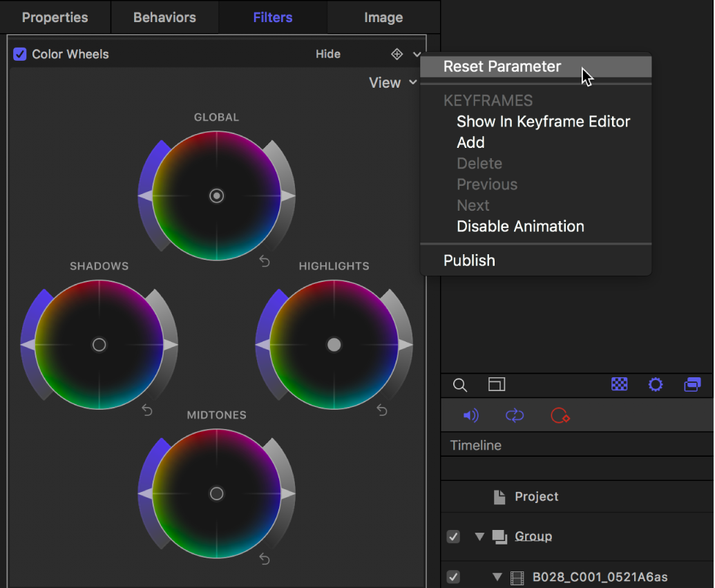Image resolution: width=715 pixels, height=588 pixels.
Task: Open render settings via the gear icon
Action: click(655, 385)
